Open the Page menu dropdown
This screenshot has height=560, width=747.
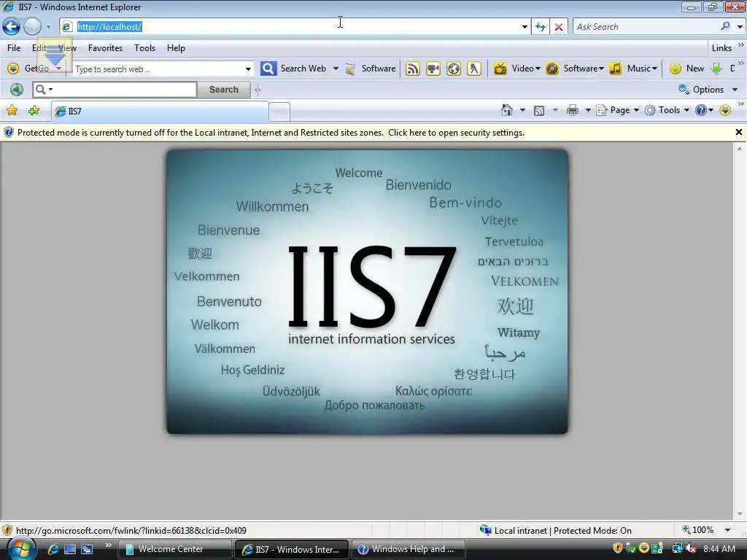coord(636,111)
